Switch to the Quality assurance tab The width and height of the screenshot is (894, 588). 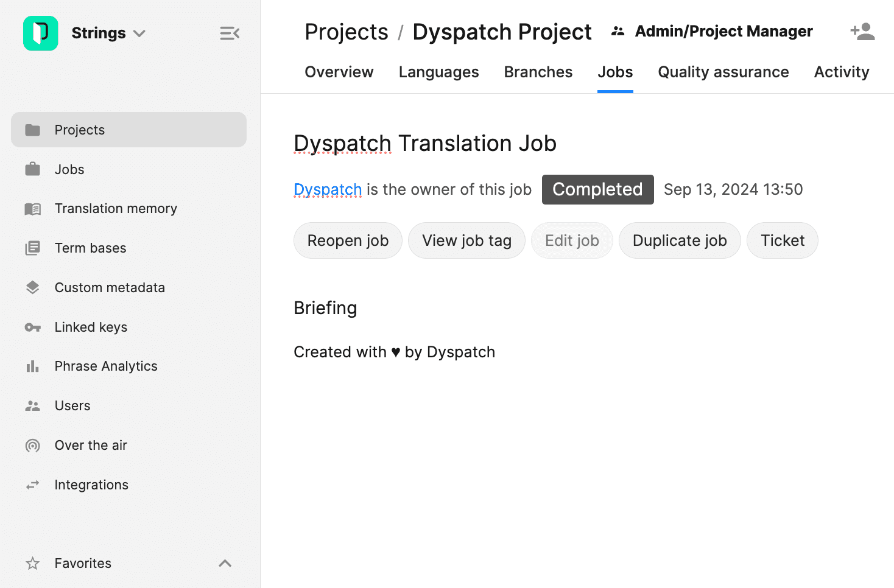click(x=723, y=72)
